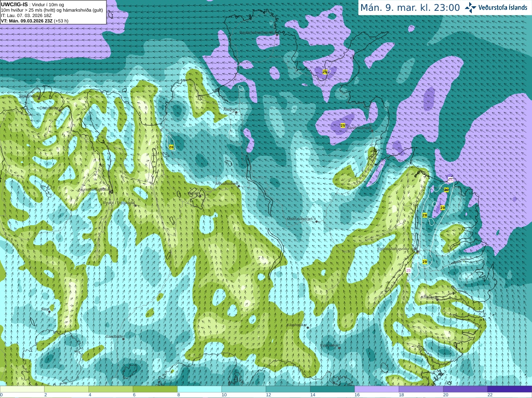Select the 10m hviður > 25 m/s description line
Viewport: 532px width, 398px height.
52,10
